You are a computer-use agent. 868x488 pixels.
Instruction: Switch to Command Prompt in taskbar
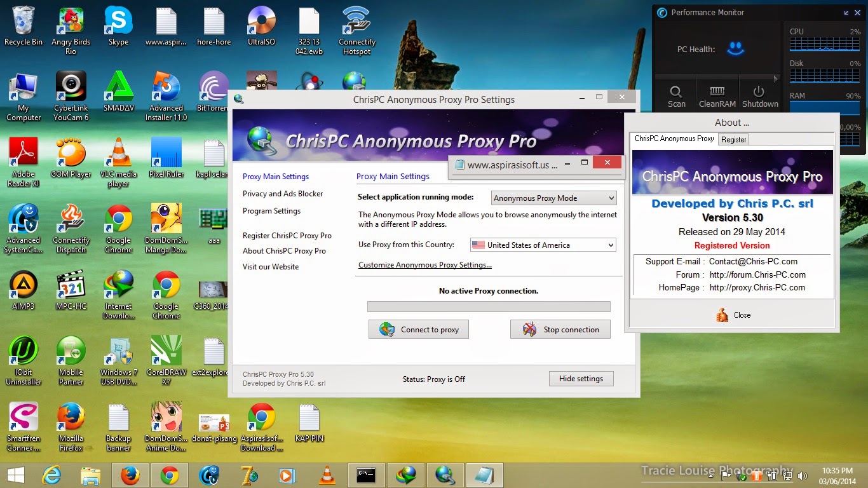(366, 475)
